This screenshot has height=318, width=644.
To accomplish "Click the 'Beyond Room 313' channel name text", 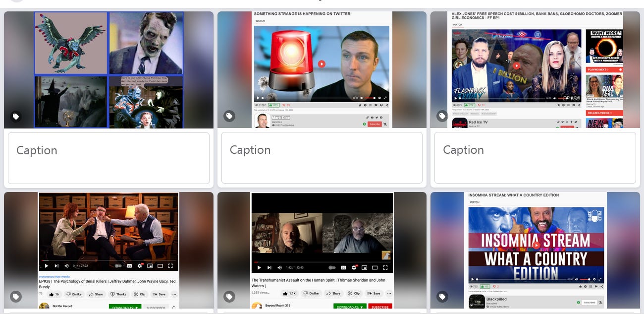I will pos(278,306).
